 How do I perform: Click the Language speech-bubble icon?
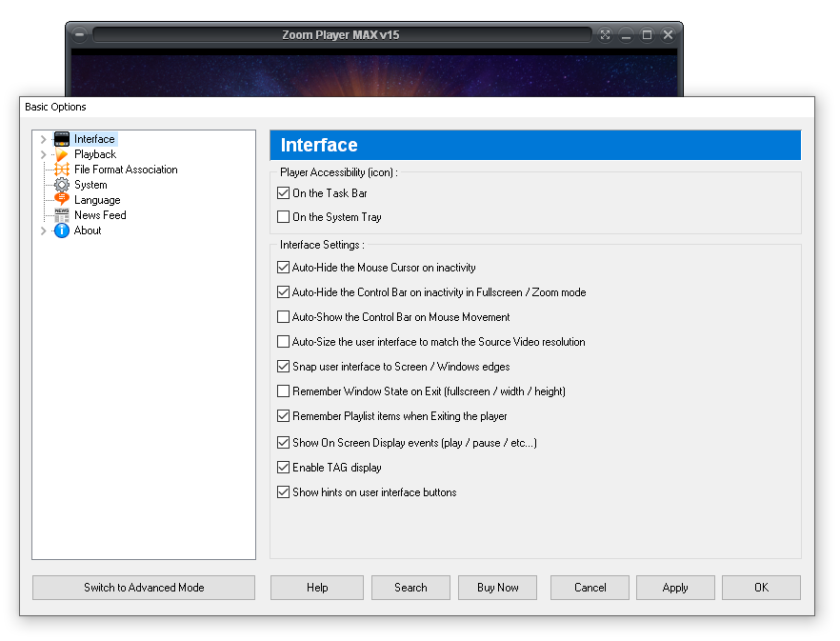pos(62,199)
